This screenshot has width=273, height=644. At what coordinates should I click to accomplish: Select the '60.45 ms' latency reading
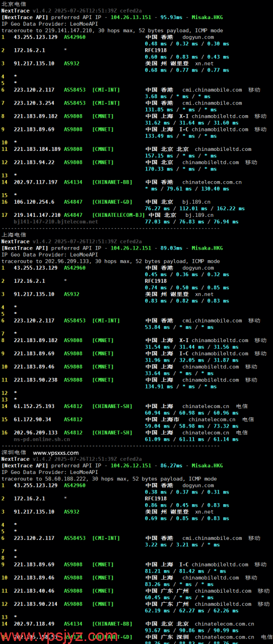(x=156, y=597)
